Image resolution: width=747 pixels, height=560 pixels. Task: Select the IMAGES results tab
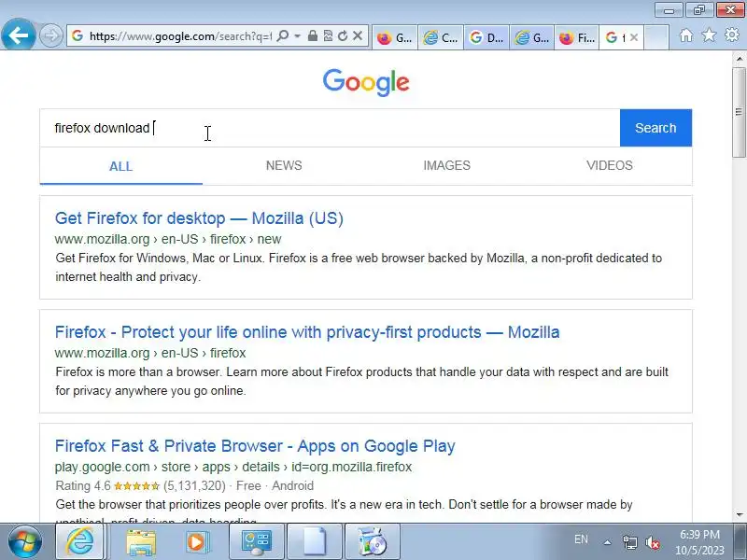pos(447,165)
